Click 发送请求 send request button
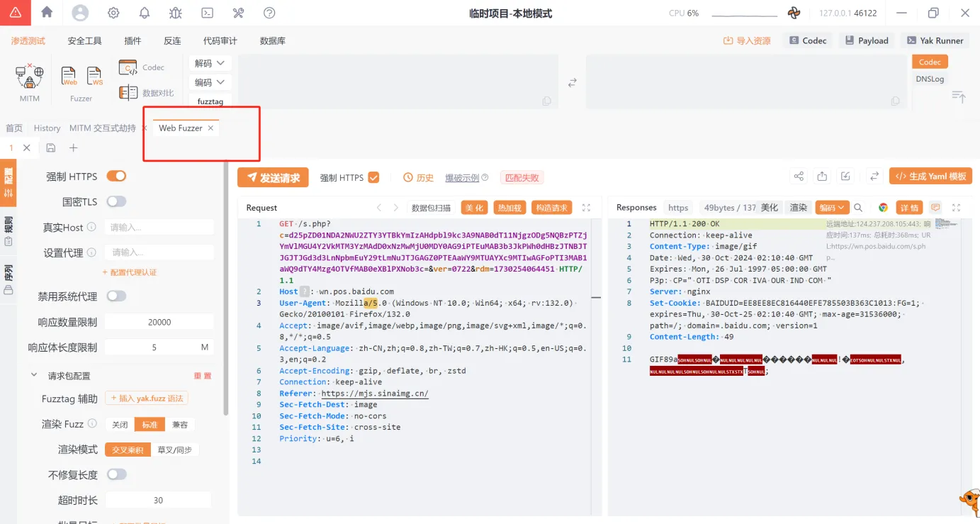 pyautogui.click(x=273, y=177)
